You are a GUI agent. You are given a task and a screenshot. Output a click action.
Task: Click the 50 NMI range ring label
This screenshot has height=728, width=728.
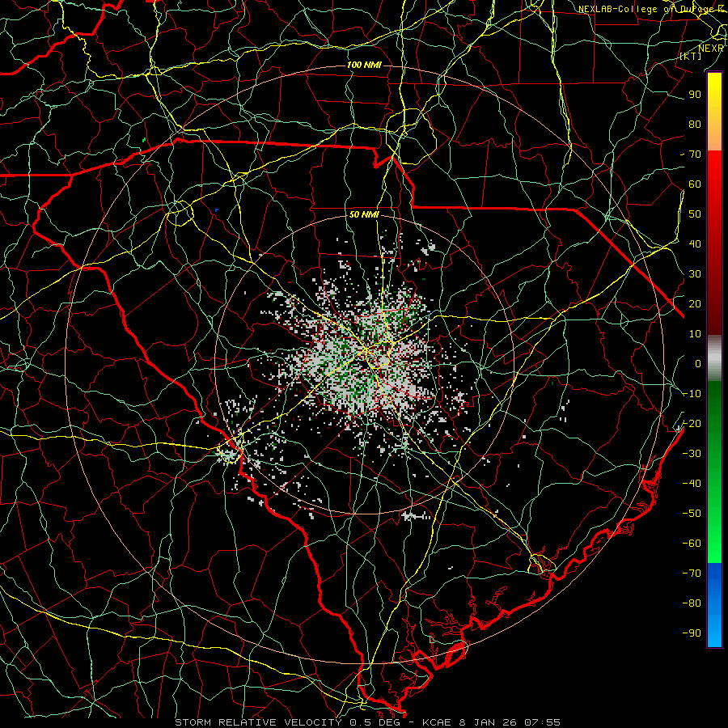(x=364, y=214)
